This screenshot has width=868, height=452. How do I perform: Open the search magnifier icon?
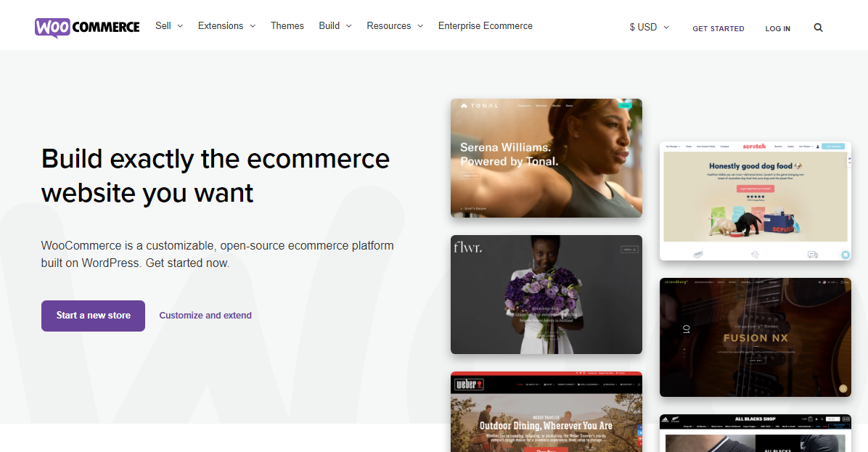(818, 28)
